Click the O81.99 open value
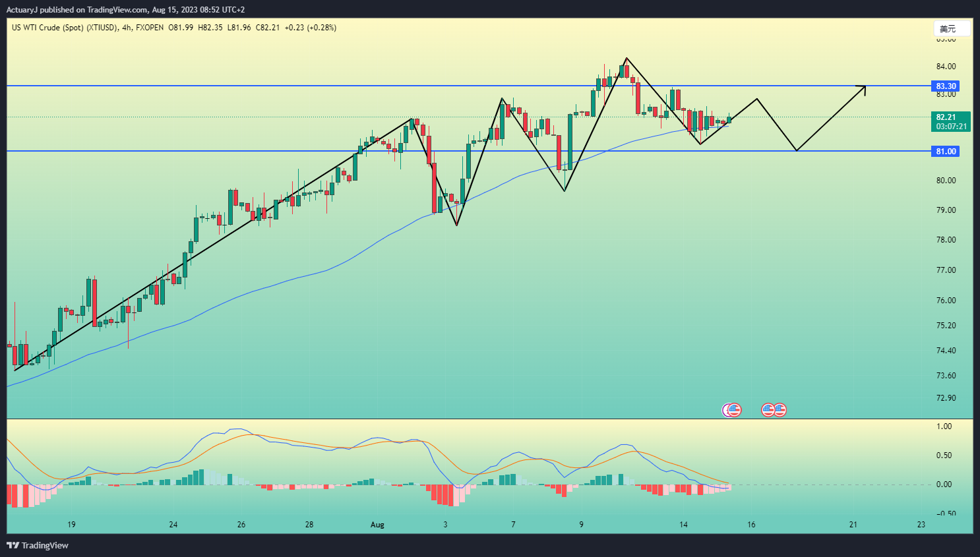The image size is (980, 557). (x=181, y=28)
